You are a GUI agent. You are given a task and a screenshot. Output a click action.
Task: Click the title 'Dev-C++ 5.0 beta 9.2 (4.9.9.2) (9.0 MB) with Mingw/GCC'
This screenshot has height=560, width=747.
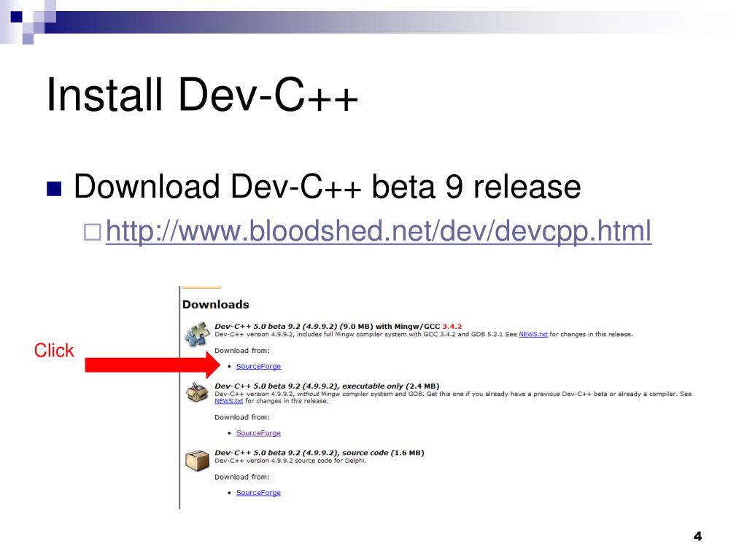(x=327, y=326)
